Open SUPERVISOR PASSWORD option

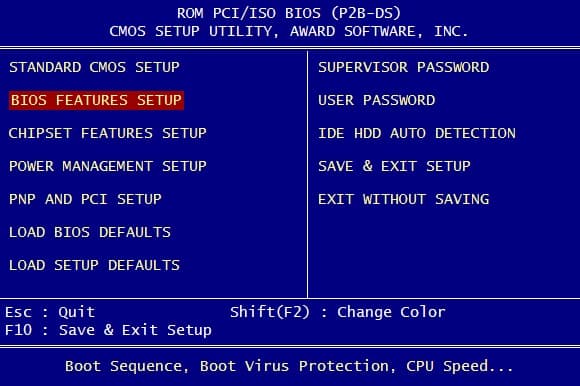point(404,67)
